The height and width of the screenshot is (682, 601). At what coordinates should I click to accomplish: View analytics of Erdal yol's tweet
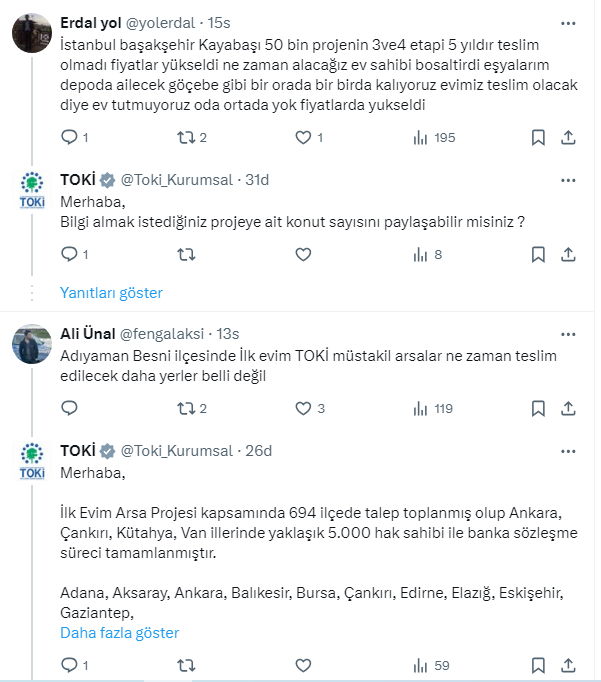pyautogui.click(x=421, y=138)
